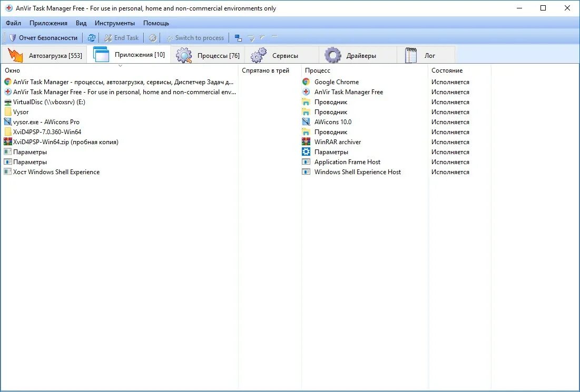This screenshot has width=580, height=392.
Task: Open the Отчет безопасности security report
Action: (x=43, y=38)
